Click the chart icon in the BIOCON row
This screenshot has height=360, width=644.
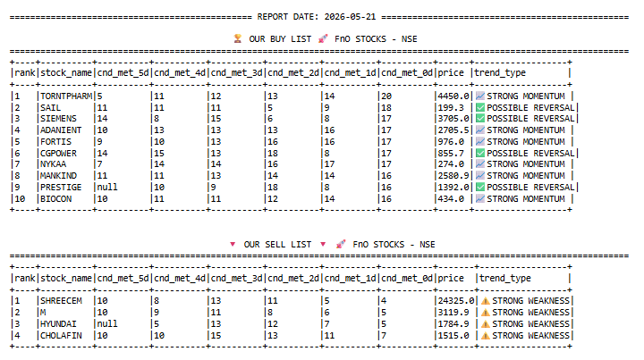(480, 198)
